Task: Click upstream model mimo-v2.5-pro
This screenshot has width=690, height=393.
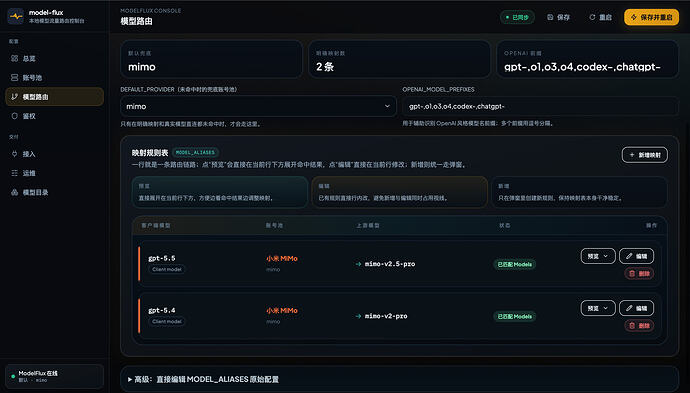Action: [x=390, y=264]
